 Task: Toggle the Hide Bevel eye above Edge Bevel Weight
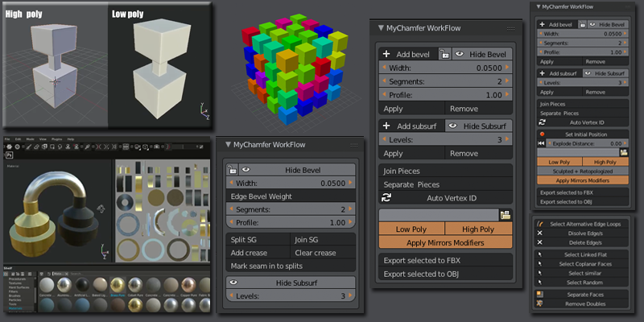(246, 170)
